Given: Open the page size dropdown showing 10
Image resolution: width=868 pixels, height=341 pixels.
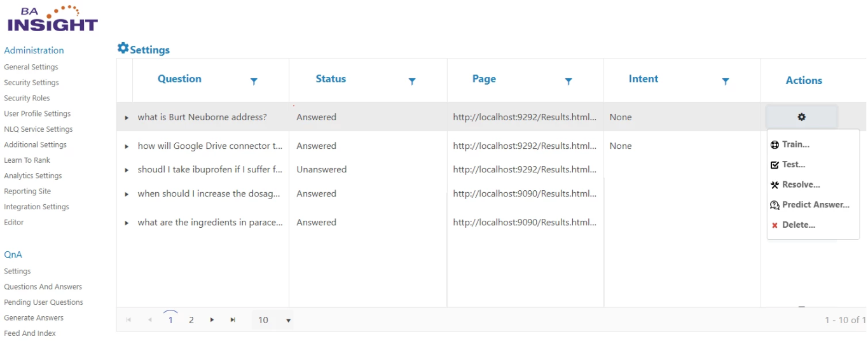Looking at the screenshot, I should (x=288, y=321).
